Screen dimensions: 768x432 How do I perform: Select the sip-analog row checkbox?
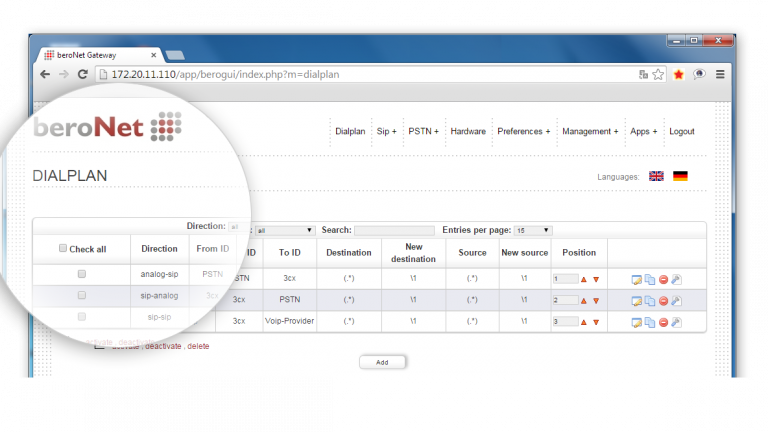coord(82,295)
